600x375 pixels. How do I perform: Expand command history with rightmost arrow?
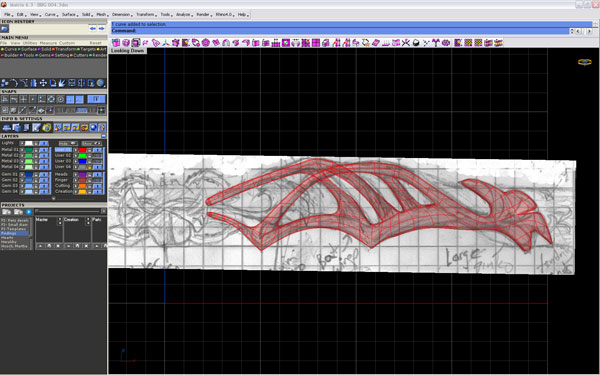[589, 31]
